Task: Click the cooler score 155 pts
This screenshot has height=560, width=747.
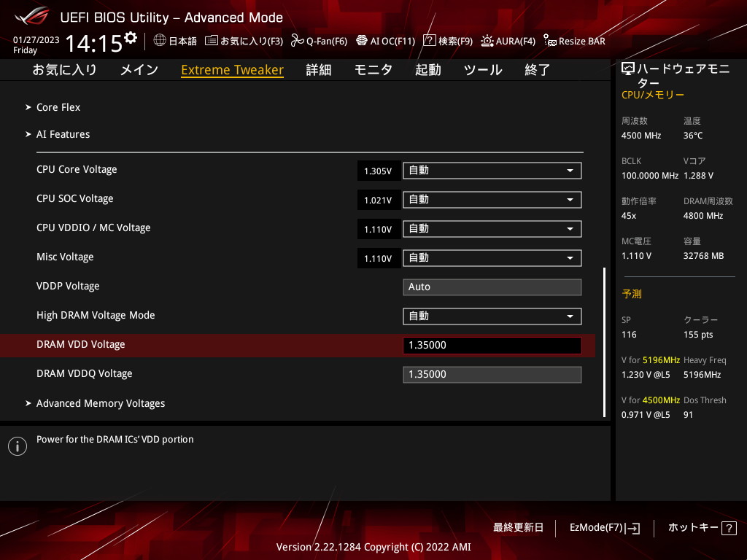Action: (698, 334)
